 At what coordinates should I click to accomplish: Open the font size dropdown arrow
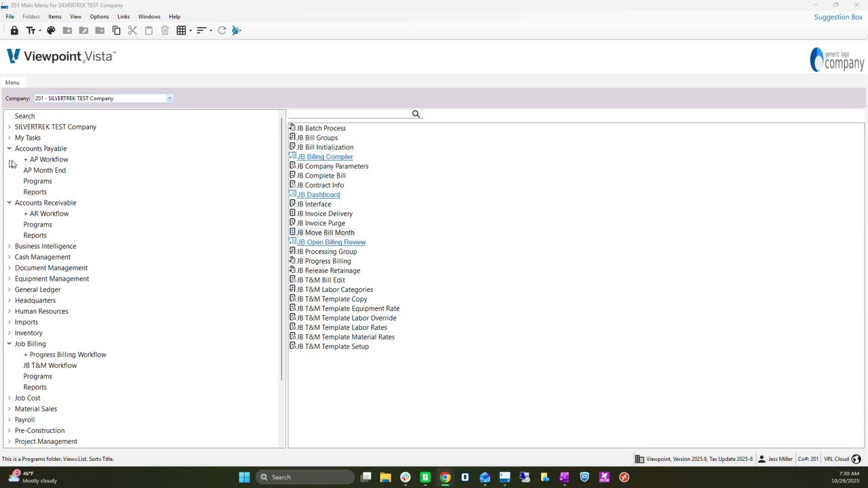point(39,30)
